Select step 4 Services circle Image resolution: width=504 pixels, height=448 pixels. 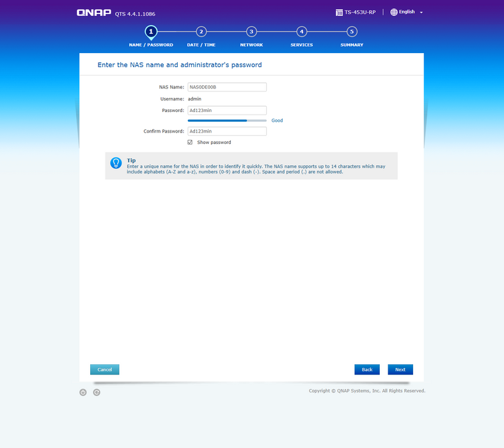tap(301, 31)
